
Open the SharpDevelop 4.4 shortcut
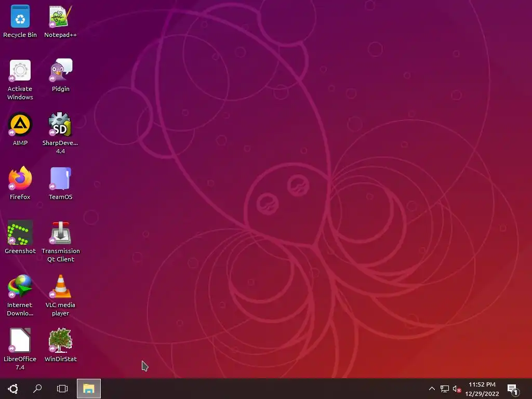tap(60, 134)
